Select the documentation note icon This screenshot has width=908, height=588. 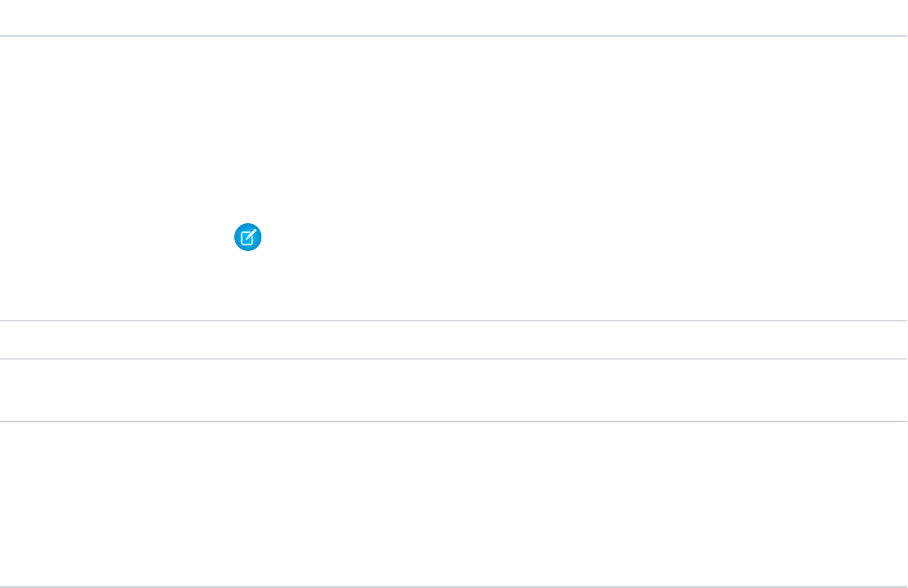tap(247, 238)
